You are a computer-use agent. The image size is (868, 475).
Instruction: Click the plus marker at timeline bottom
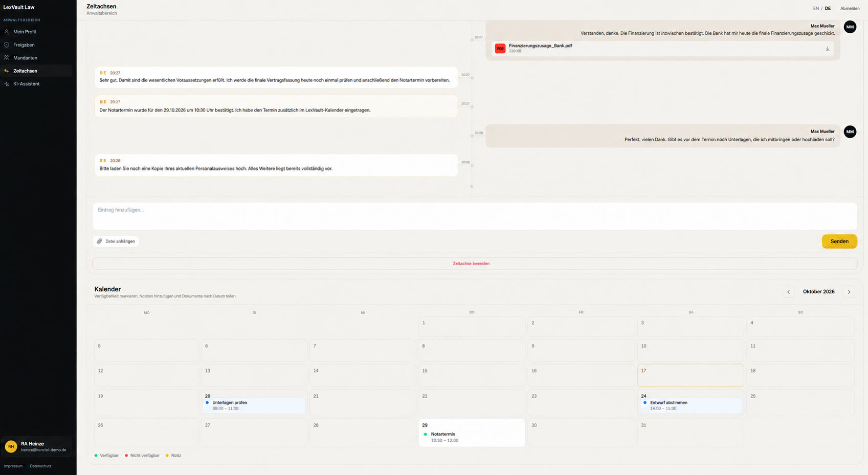tap(472, 186)
